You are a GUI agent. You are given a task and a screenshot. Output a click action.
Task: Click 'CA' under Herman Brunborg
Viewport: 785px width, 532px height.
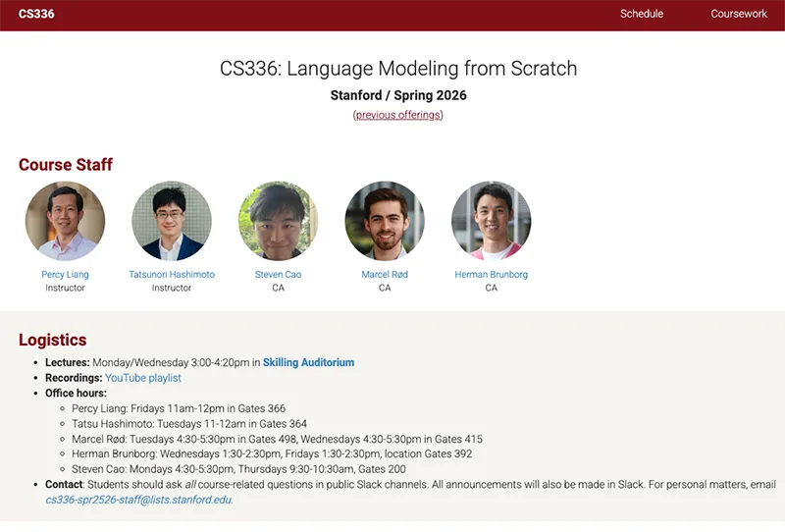(x=492, y=288)
